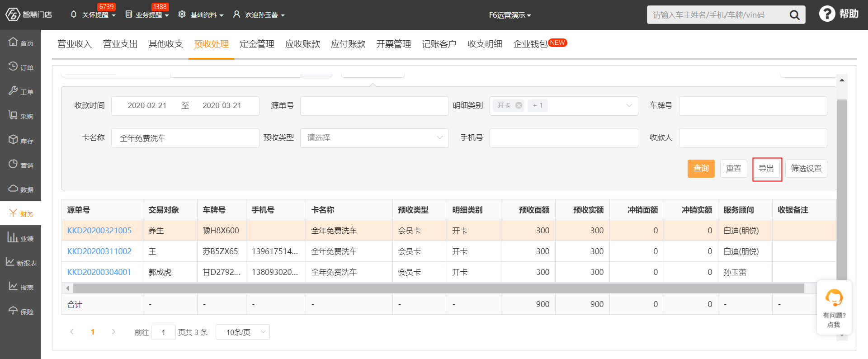The image size is (868, 359).
Task: Select page number 1
Action: click(x=93, y=332)
